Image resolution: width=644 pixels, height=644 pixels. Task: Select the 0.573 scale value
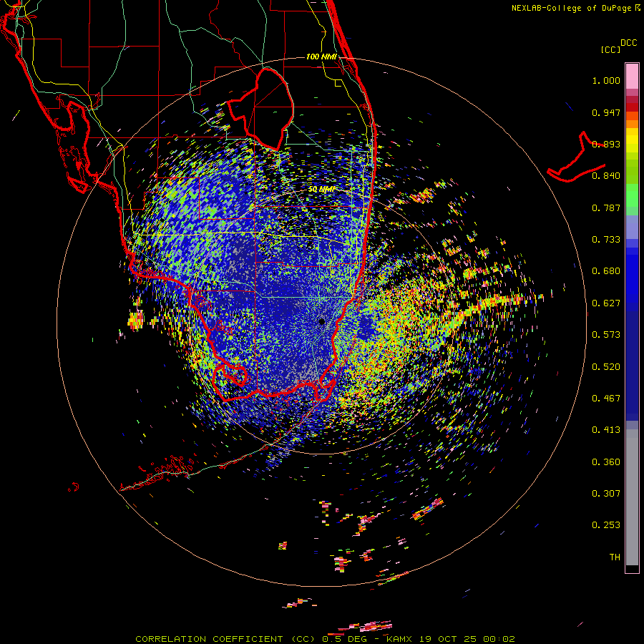coord(606,335)
